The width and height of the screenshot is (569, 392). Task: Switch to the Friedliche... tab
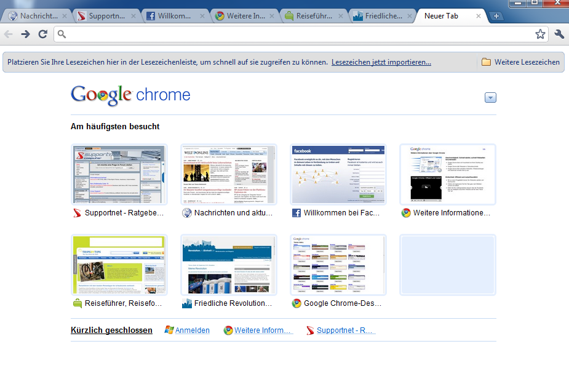point(384,16)
